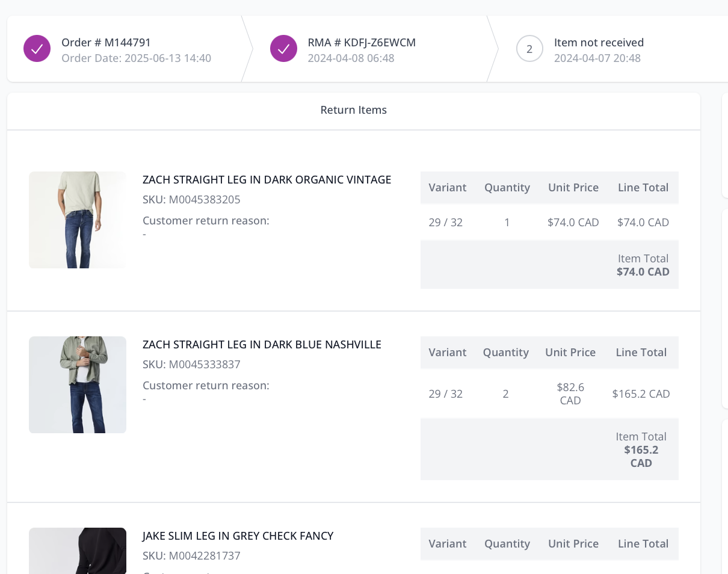Click the $165.2 CAD line total cell
Image resolution: width=728 pixels, height=574 pixels.
tap(641, 393)
